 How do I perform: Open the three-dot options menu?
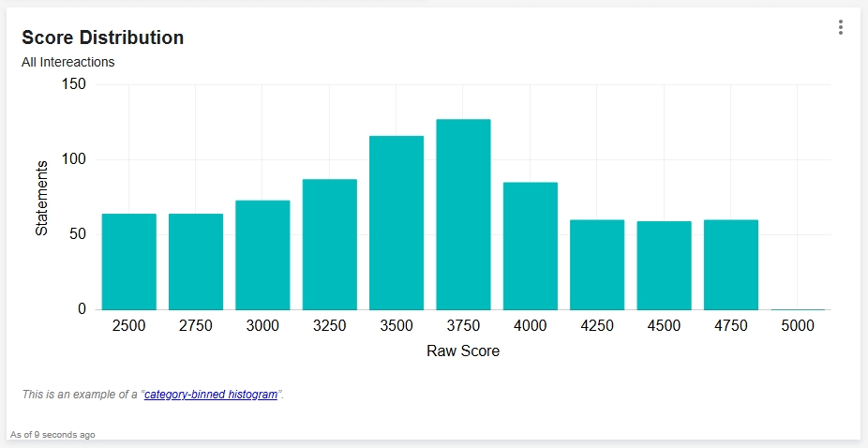[840, 27]
